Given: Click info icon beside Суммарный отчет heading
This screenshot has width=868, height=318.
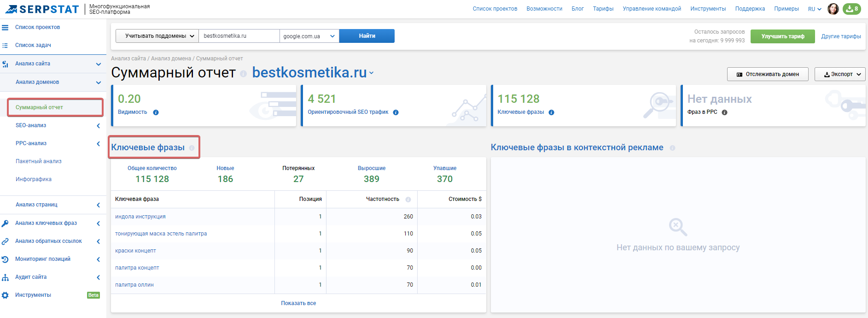Looking at the screenshot, I should [243, 74].
